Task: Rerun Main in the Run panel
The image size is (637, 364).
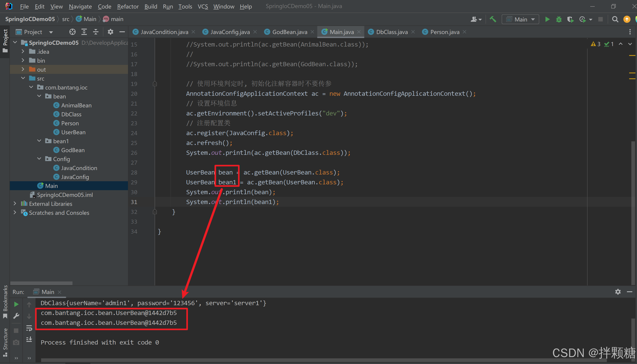Action: pyautogui.click(x=16, y=304)
